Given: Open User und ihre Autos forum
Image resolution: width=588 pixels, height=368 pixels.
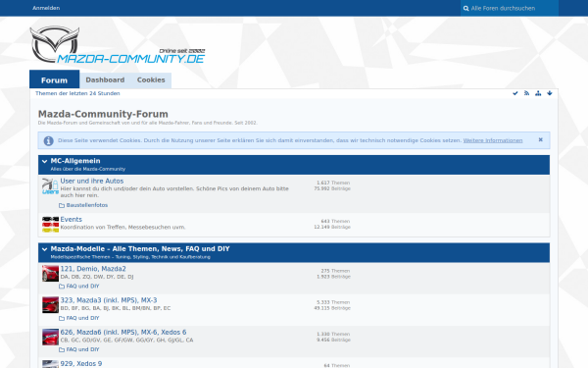Looking at the screenshot, I should pos(92,181).
